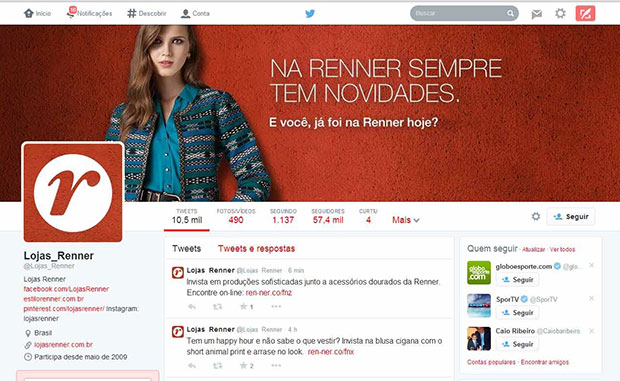Open the top bar settings gear

(560, 13)
